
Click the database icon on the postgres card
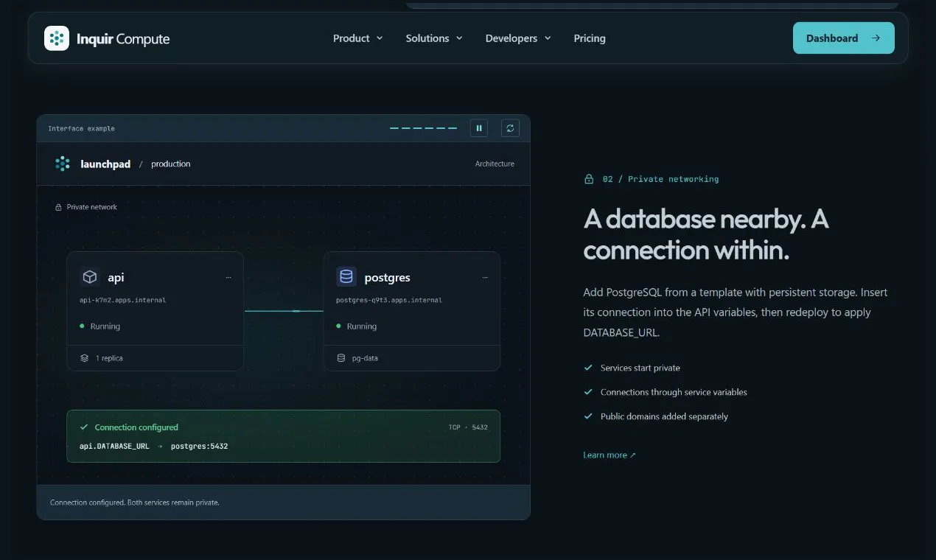coord(346,277)
